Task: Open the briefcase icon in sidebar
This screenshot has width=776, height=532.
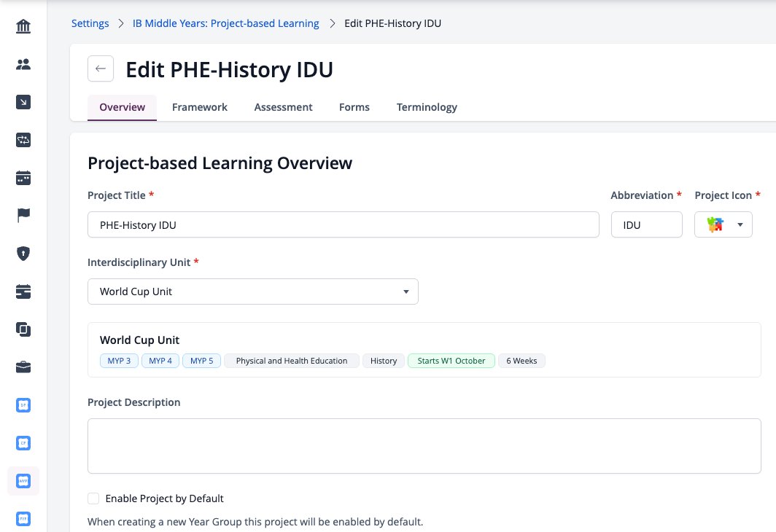Action: [23, 367]
